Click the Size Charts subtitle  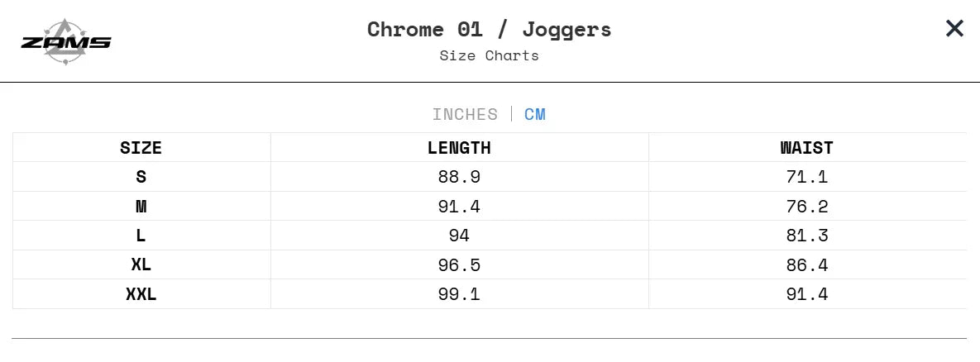pos(489,55)
